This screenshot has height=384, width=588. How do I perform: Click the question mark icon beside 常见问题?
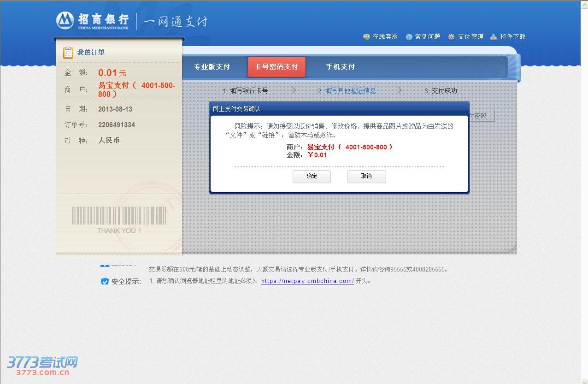(409, 37)
